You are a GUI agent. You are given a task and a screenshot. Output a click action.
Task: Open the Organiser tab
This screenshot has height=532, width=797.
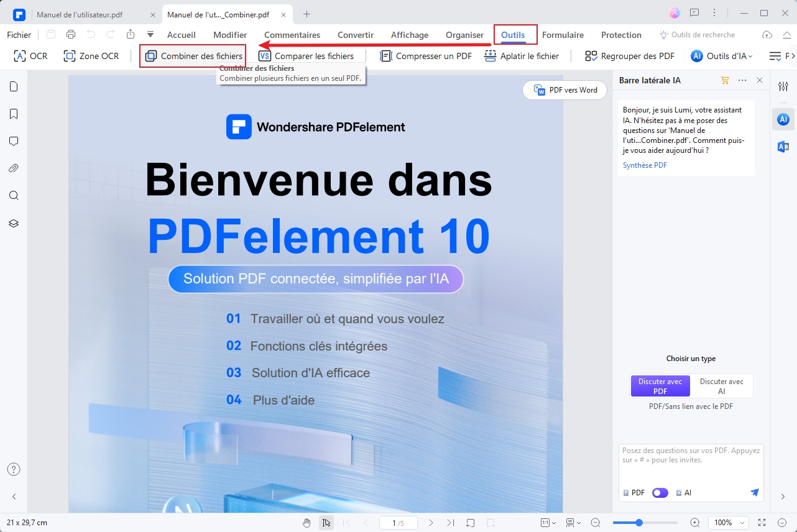click(x=464, y=35)
